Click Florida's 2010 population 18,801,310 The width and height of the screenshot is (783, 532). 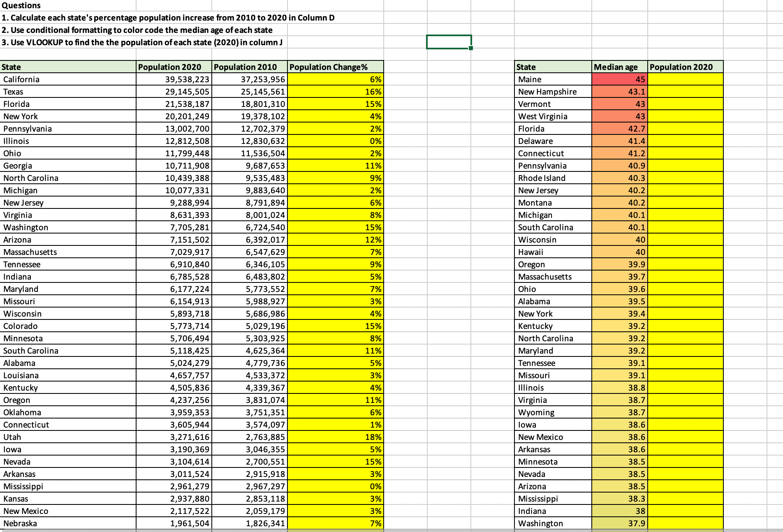(x=250, y=104)
